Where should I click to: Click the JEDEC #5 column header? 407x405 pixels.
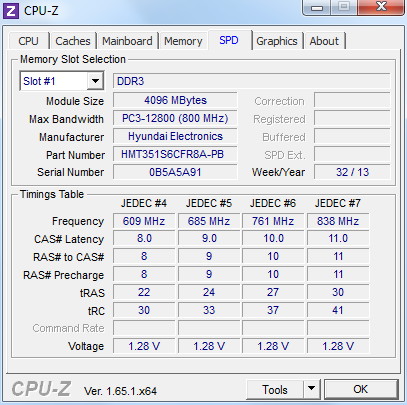[x=209, y=203]
